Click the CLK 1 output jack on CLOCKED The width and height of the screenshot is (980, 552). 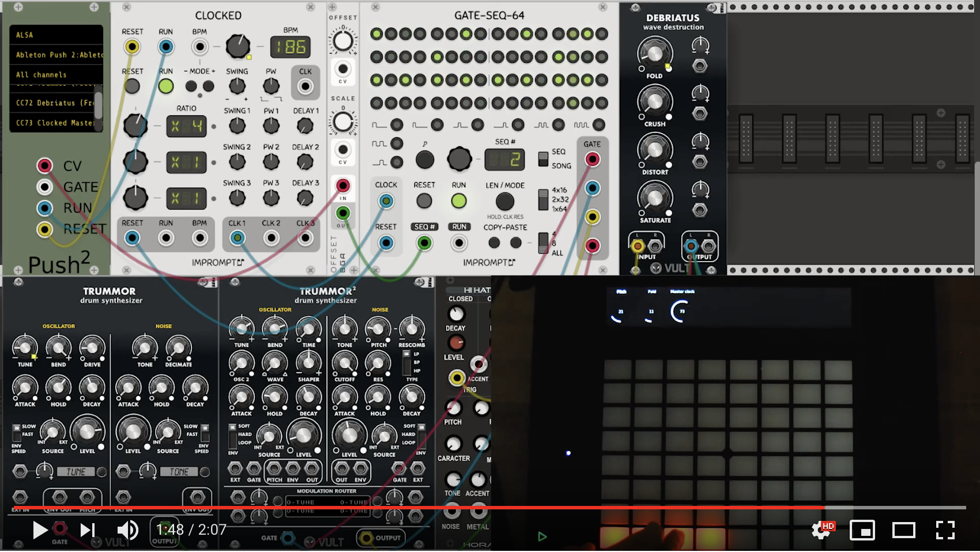[237, 237]
